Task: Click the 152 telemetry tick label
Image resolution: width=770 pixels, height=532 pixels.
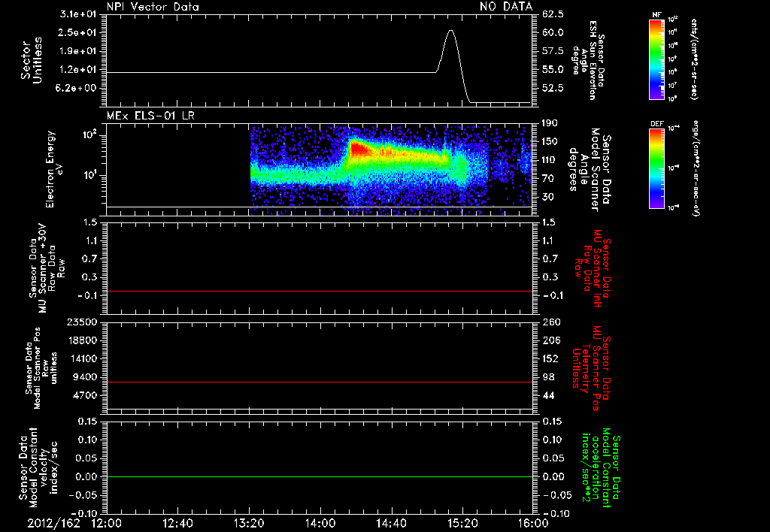Action: [550, 358]
